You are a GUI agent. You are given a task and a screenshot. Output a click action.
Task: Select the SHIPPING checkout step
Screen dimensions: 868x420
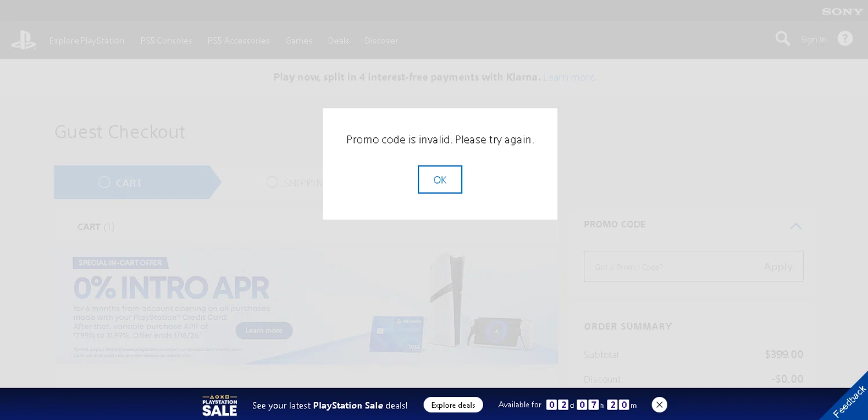coord(295,182)
